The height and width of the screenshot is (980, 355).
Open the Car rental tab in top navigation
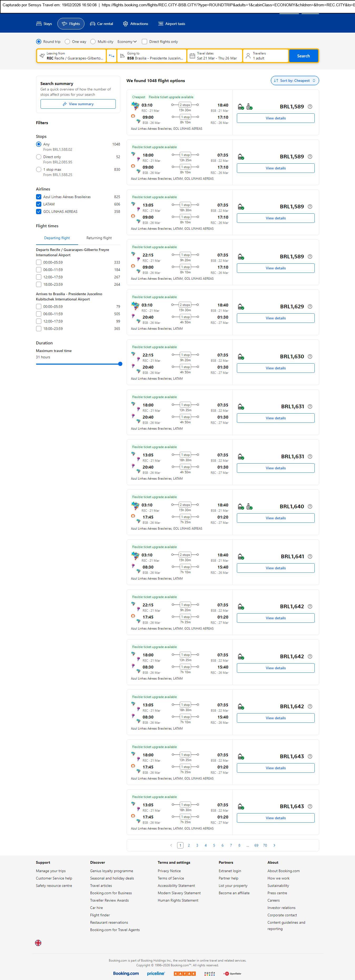tap(102, 24)
